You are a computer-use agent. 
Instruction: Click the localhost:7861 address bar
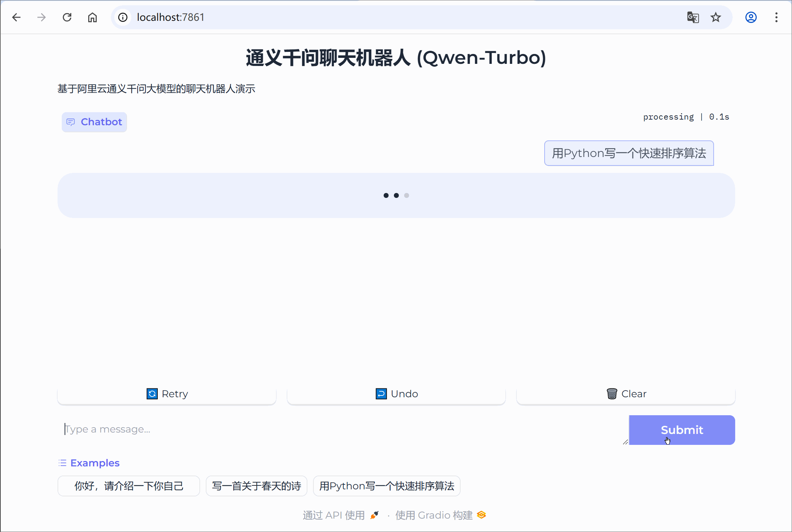[x=388, y=17]
